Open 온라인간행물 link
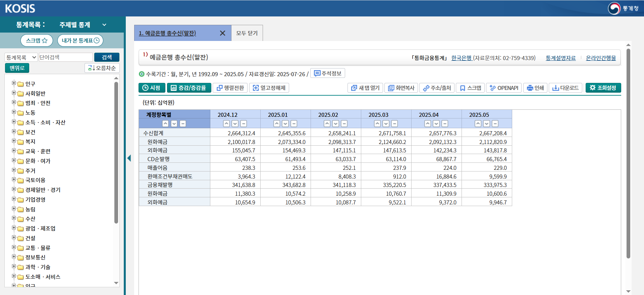Viewport: 644px width, 295px height. [x=601, y=58]
